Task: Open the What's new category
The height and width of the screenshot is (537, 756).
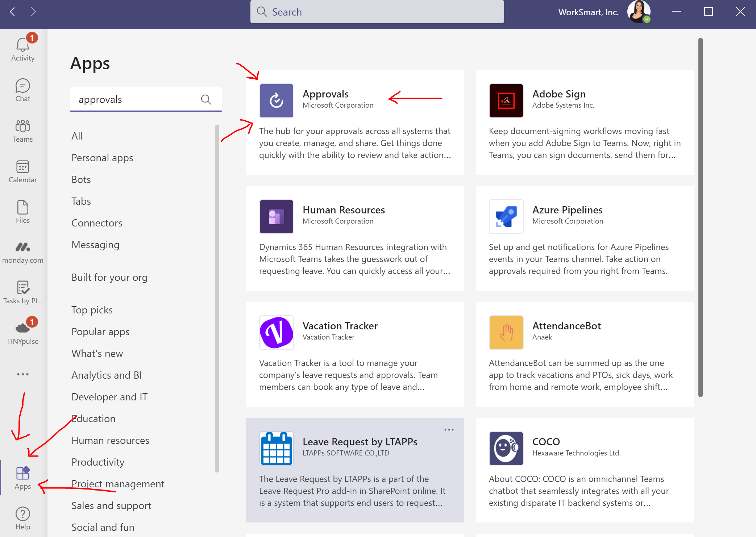Action: click(97, 353)
